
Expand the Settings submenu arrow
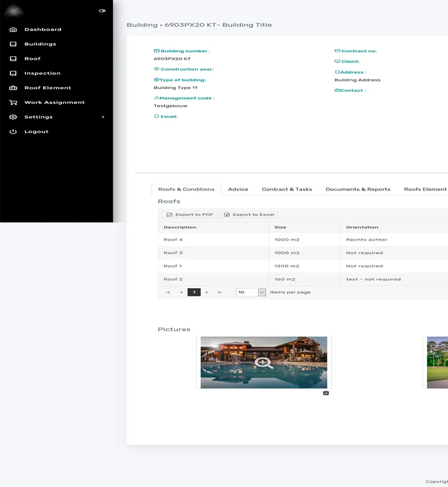tap(103, 117)
